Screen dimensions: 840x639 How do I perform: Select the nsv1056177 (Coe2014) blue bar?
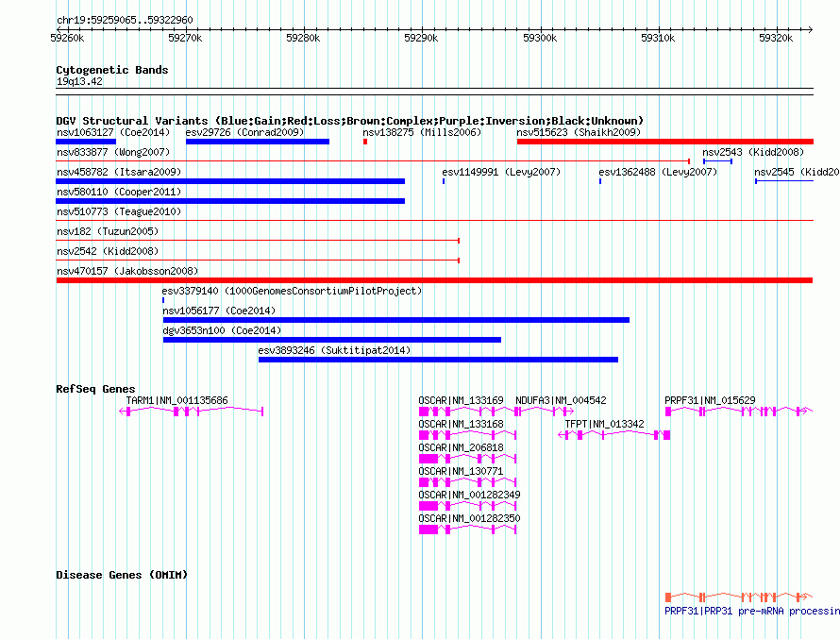396,320
